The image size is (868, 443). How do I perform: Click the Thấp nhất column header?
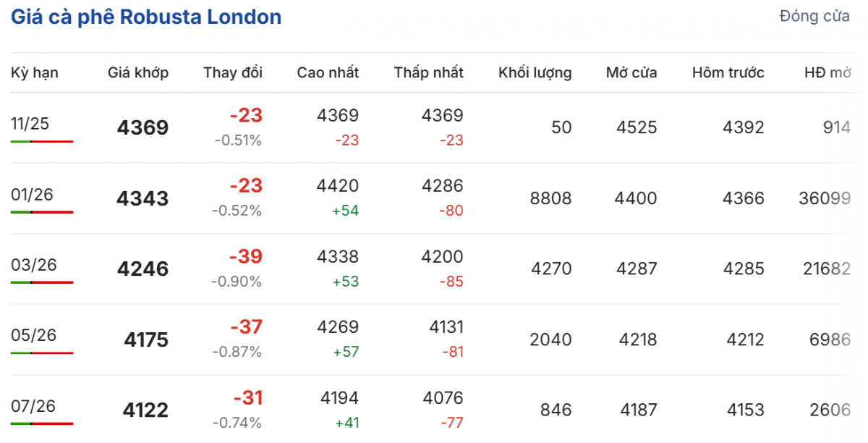[x=429, y=72]
